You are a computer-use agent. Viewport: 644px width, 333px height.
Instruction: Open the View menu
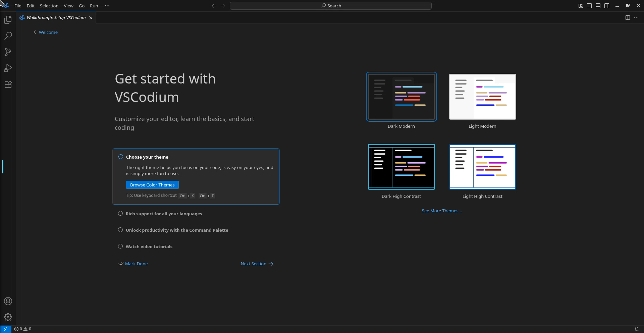point(68,6)
